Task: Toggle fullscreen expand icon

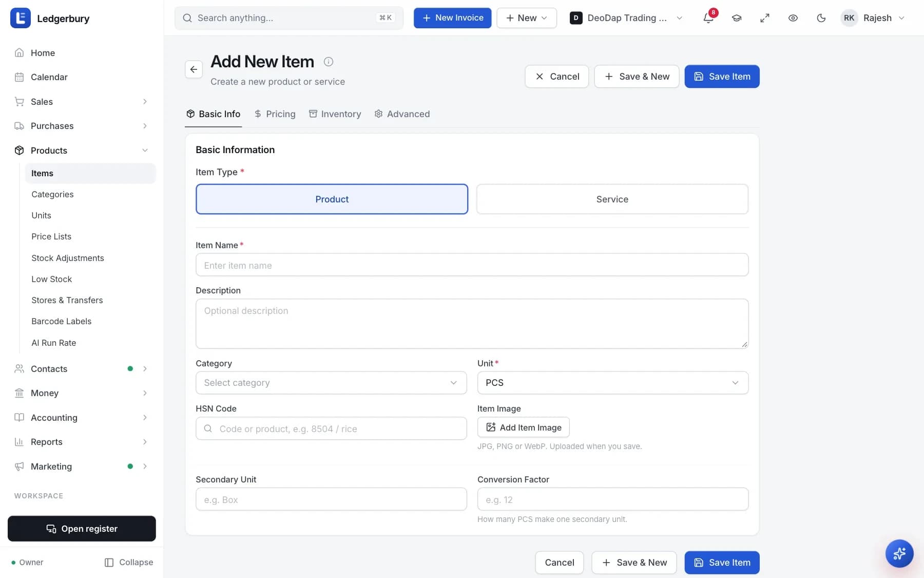Action: 765,18
